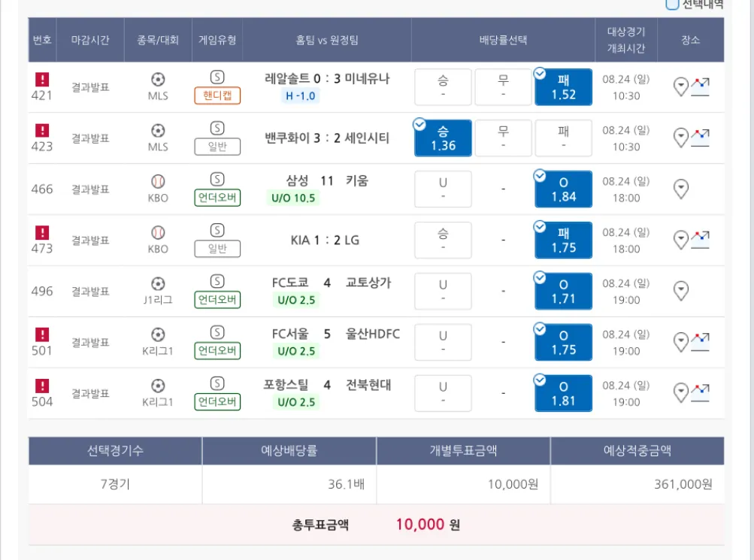Deselect the 승 1.36 pick for match 423
This screenshot has width=754, height=560.
click(443, 138)
